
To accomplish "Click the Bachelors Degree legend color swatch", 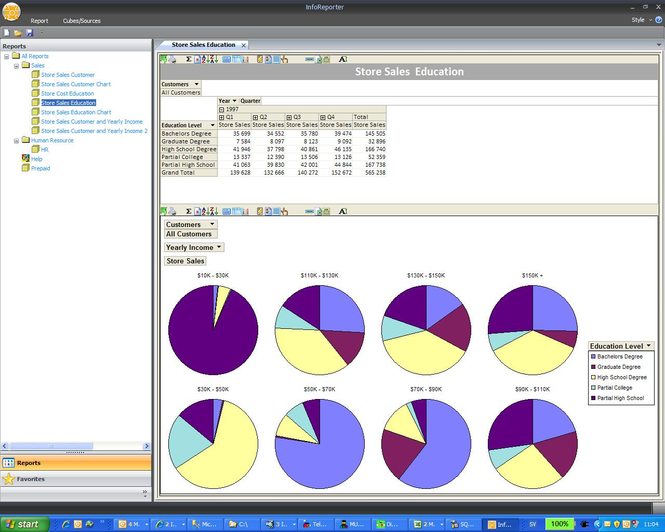I will pyautogui.click(x=594, y=356).
